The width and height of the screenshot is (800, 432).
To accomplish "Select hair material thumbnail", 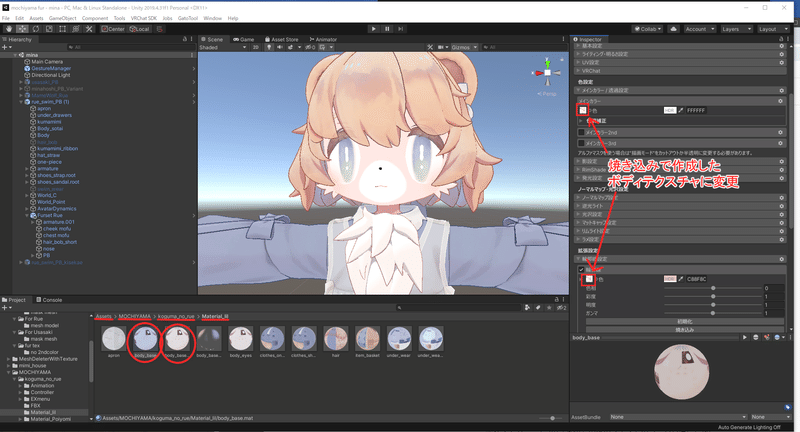I will (x=336, y=338).
